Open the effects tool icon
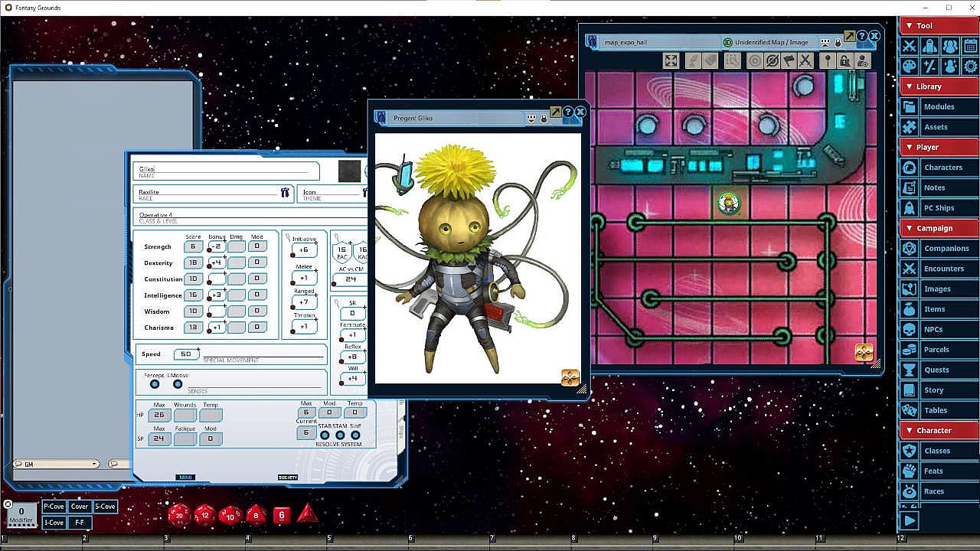980x551 pixels. (x=950, y=67)
